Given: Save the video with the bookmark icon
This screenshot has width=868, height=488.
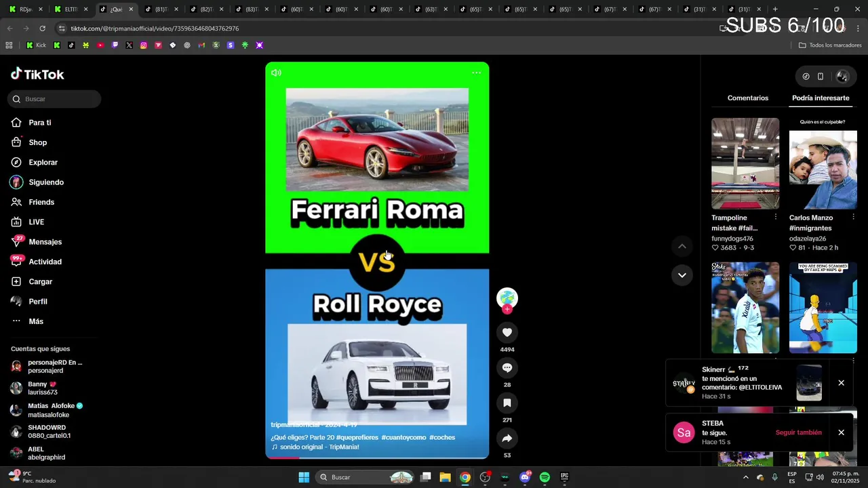Looking at the screenshot, I should (507, 403).
